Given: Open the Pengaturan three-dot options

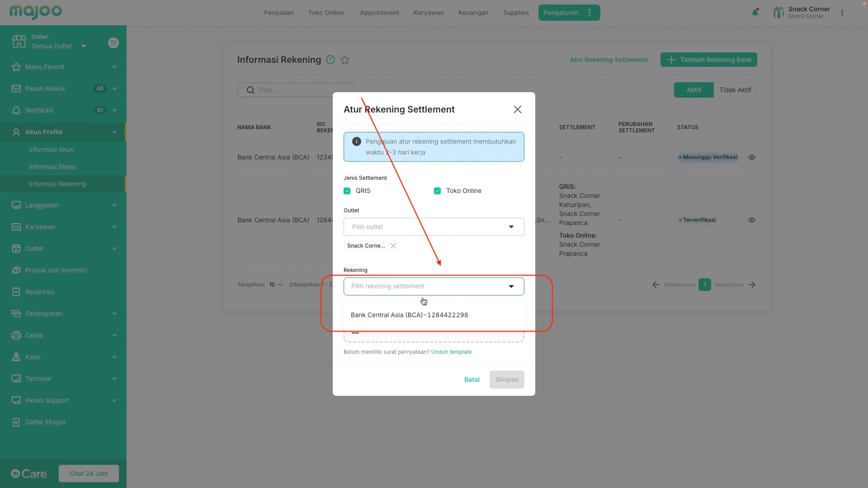Looking at the screenshot, I should coord(590,13).
